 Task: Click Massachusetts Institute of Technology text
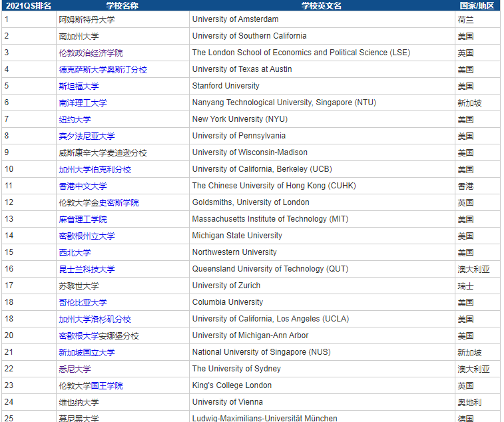tap(270, 219)
